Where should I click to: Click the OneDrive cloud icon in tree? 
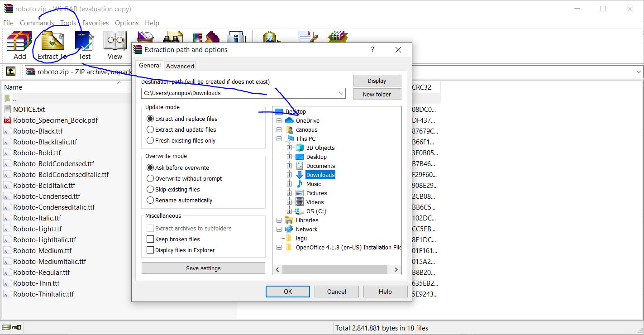coord(289,120)
